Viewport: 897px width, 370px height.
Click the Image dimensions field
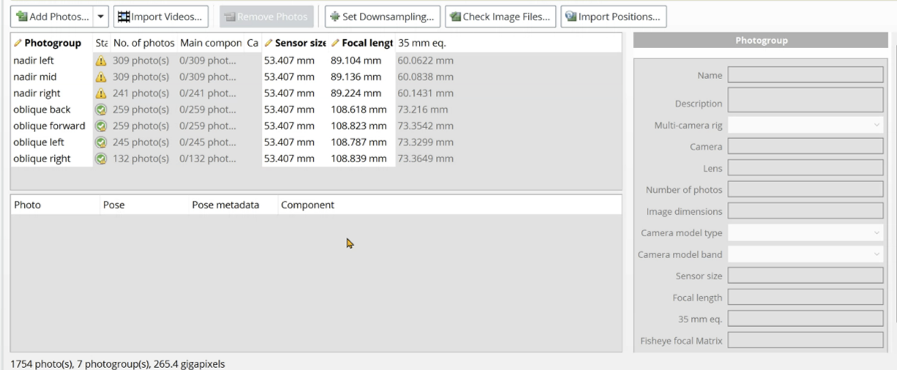[x=805, y=211]
